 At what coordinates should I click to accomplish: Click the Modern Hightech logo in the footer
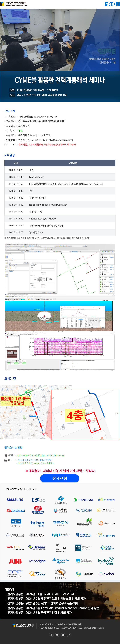click(x=23, y=625)
